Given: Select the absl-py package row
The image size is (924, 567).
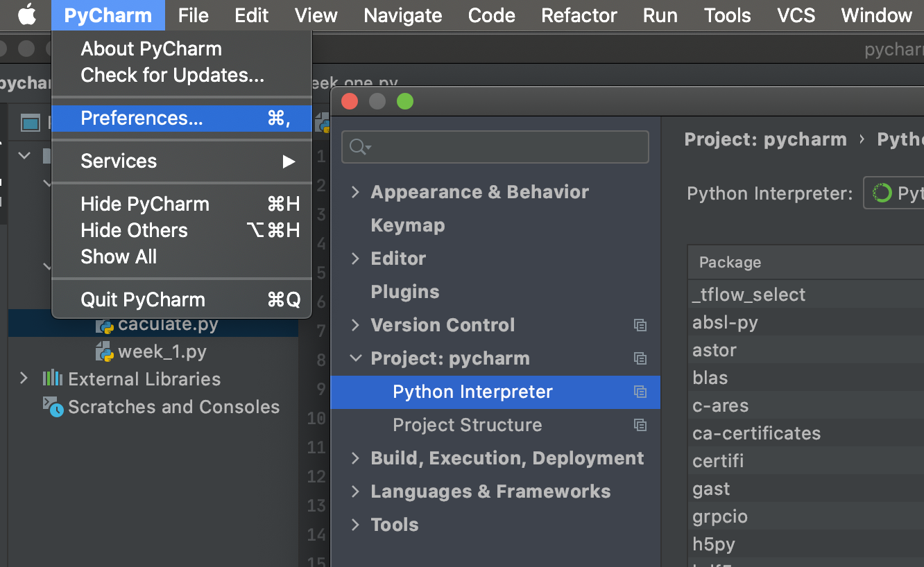Looking at the screenshot, I should pyautogui.click(x=725, y=322).
